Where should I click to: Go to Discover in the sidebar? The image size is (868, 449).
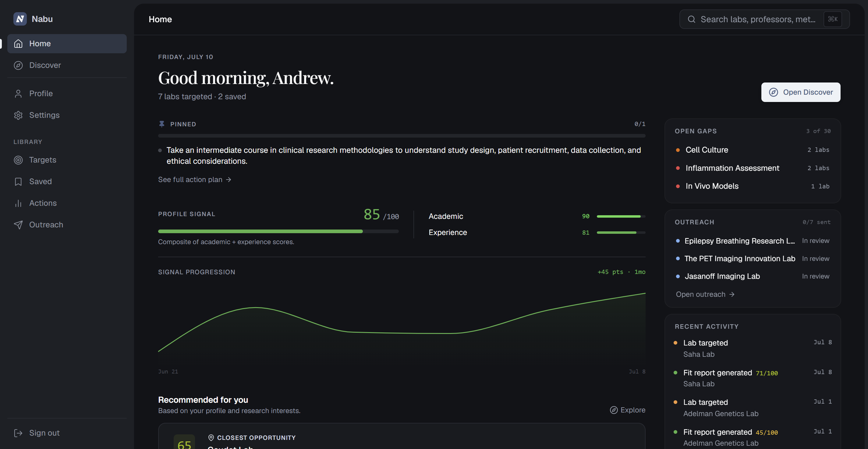pos(67,65)
